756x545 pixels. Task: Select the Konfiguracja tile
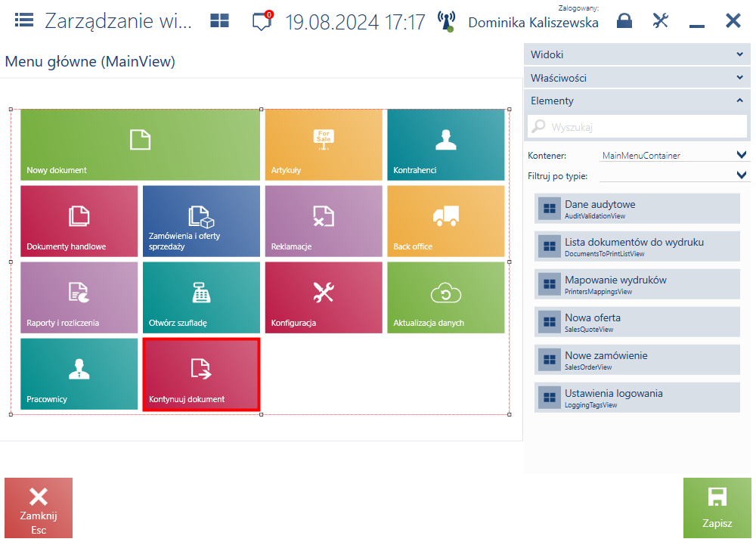tap(324, 298)
